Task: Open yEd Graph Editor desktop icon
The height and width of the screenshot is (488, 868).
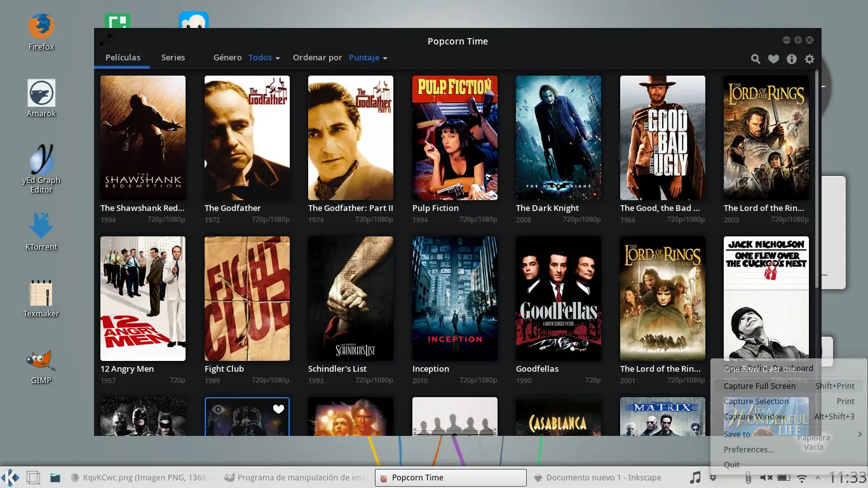Action: [x=41, y=169]
